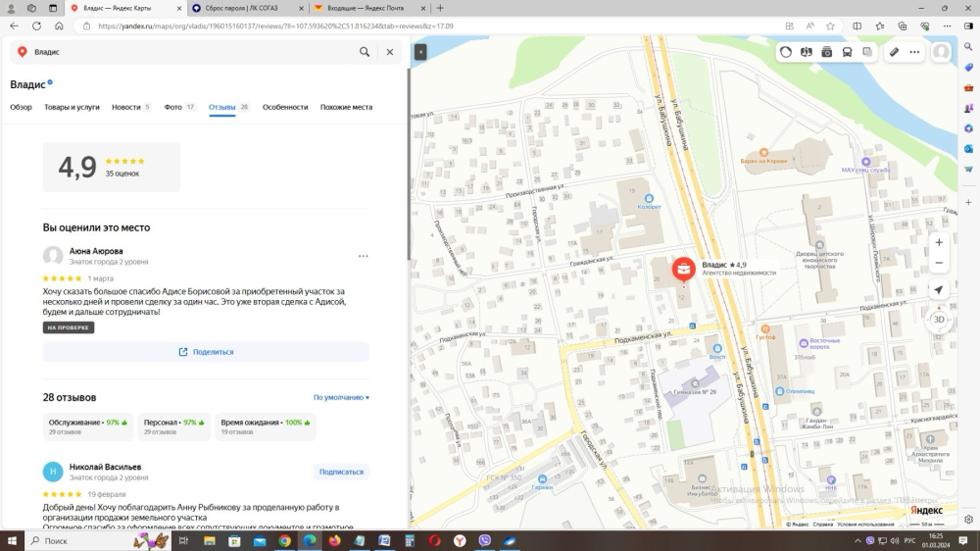Open Edge split screen icon

click(x=857, y=26)
